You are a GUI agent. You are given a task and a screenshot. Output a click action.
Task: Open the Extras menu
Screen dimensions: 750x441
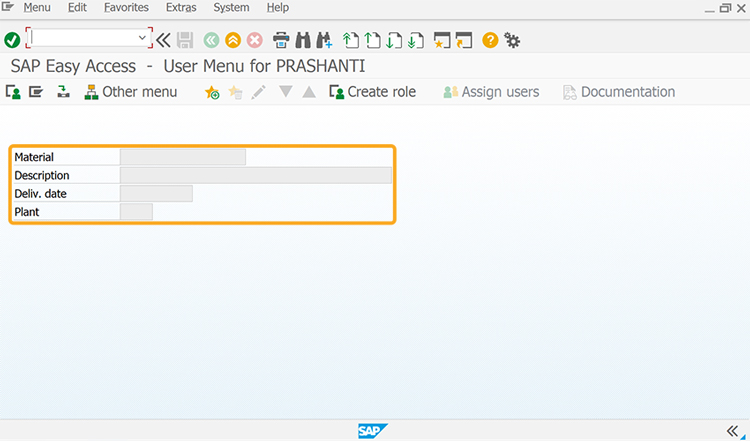pos(181,8)
